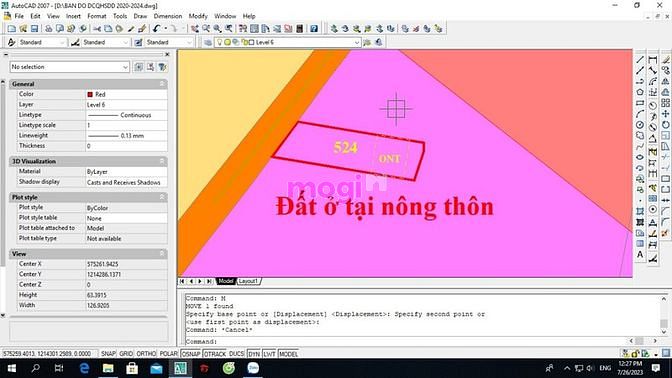Open the dimension style Standard dropdown
This screenshot has width=672, height=378.
click(x=105, y=42)
